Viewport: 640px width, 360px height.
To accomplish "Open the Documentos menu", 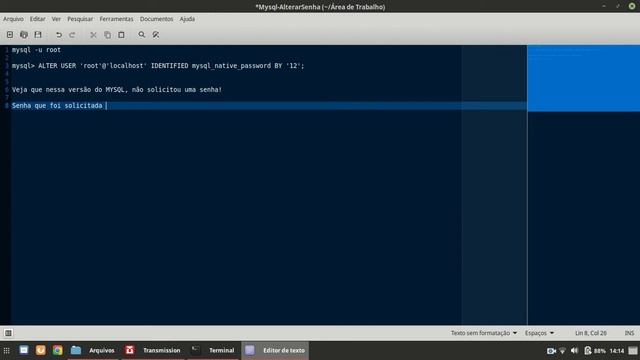I will point(156,19).
